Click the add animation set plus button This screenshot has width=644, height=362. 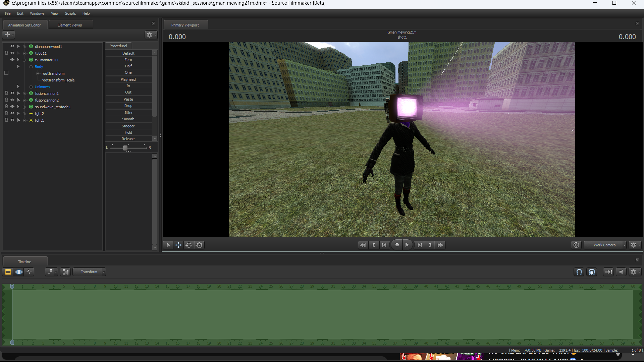point(7,35)
